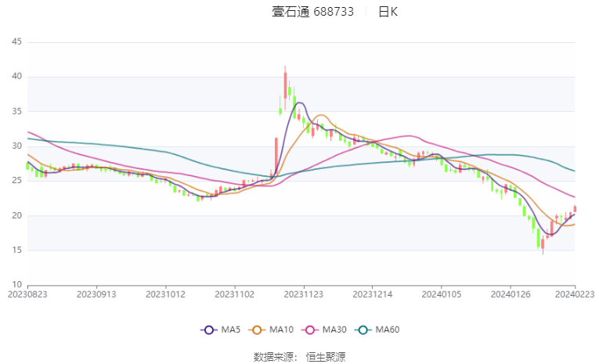Click the 20240126 date axis label
Screen dimensions: 599x364
point(511,294)
